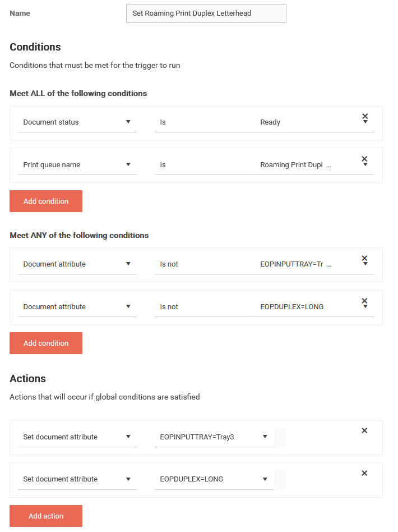
Task: Open the Document status field dropdown
Action: pyautogui.click(x=77, y=122)
